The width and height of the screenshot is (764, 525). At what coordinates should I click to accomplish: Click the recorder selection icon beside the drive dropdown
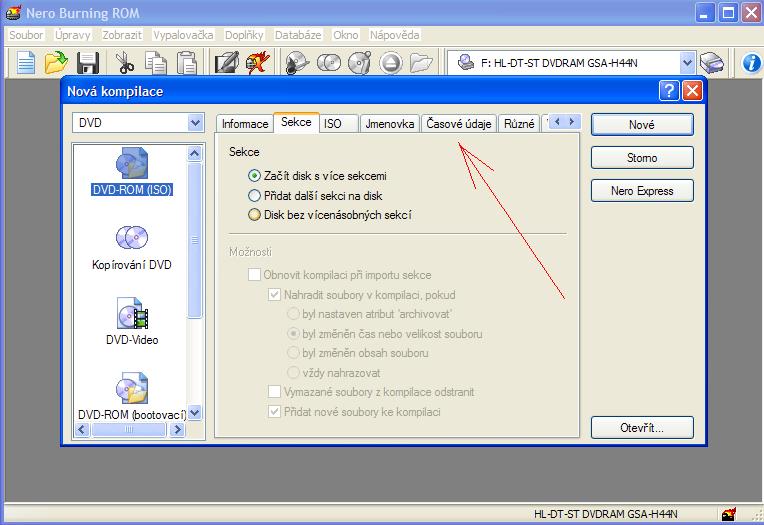coord(712,63)
